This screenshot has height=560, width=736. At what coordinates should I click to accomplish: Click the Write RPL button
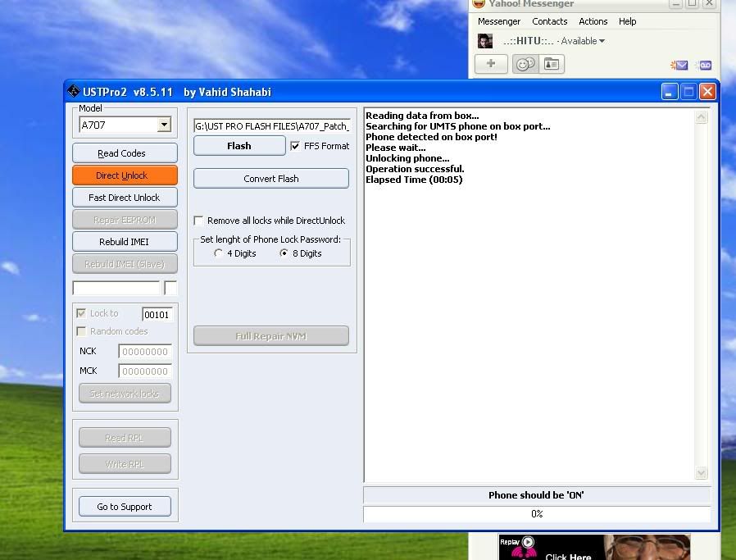[125, 464]
